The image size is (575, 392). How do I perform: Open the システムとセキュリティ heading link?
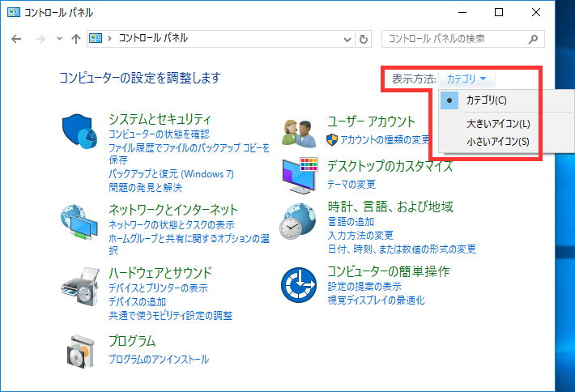point(160,119)
